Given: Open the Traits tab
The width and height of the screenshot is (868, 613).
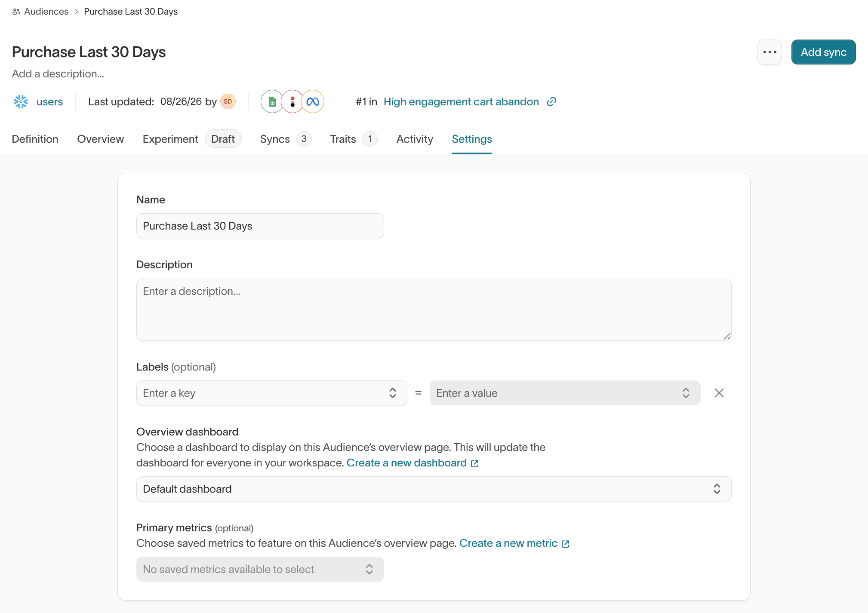Looking at the screenshot, I should tap(343, 139).
